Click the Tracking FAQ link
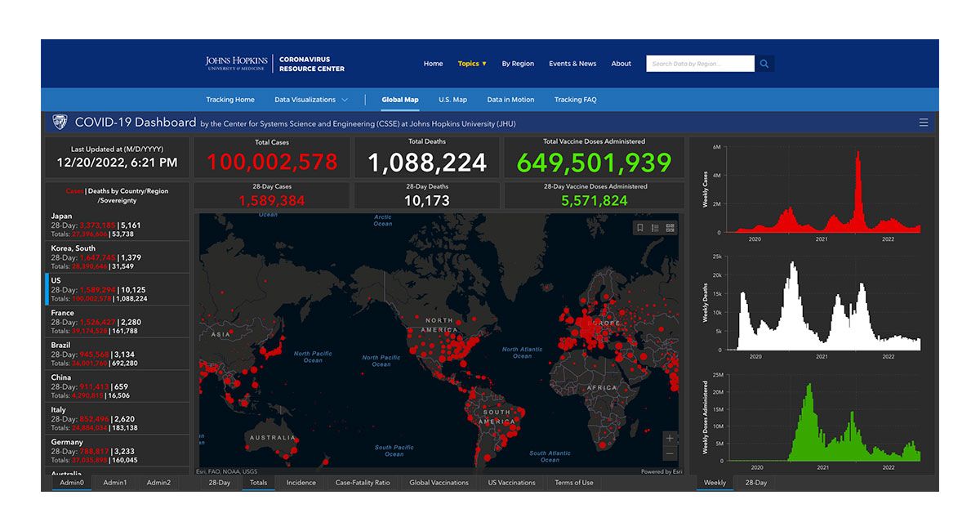The width and height of the screenshot is (980, 531). pos(576,99)
